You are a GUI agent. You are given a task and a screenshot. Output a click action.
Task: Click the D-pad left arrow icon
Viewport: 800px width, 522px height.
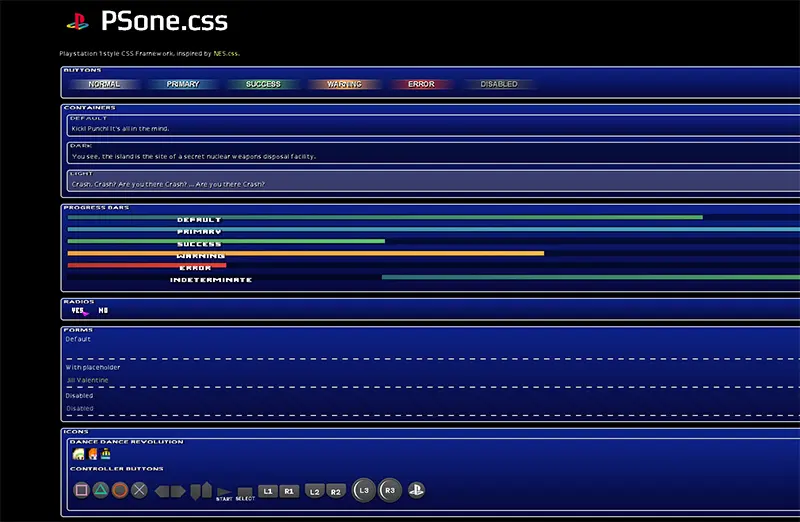[162, 491]
